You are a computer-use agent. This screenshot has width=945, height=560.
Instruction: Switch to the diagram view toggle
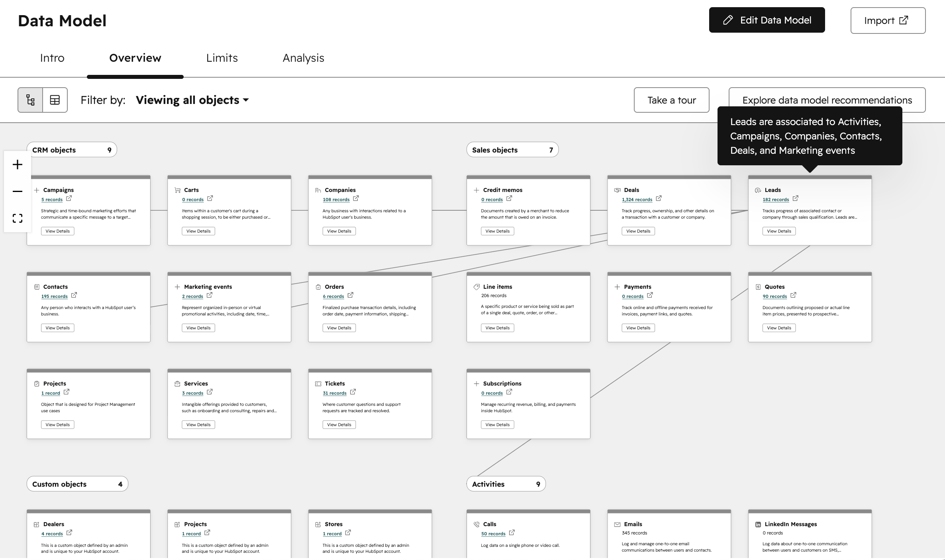tap(30, 100)
